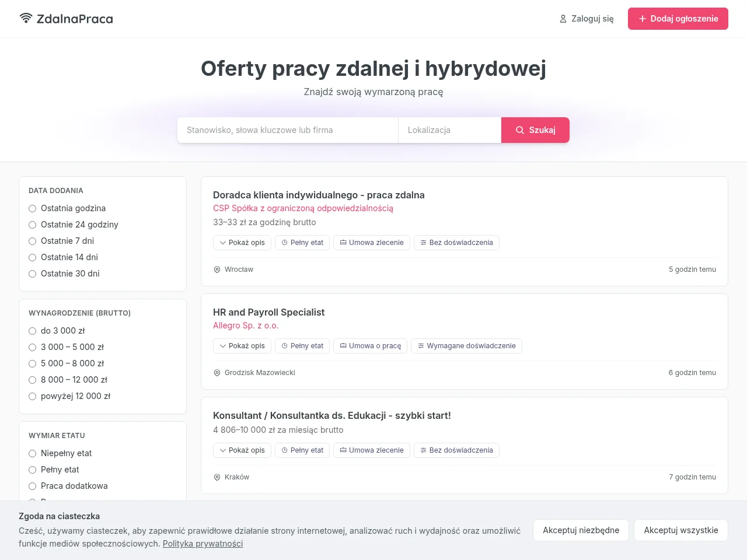Viewport: 747px width, 560px height.
Task: Open the Allegro Sp. z o.o. company link
Action: coord(246,325)
